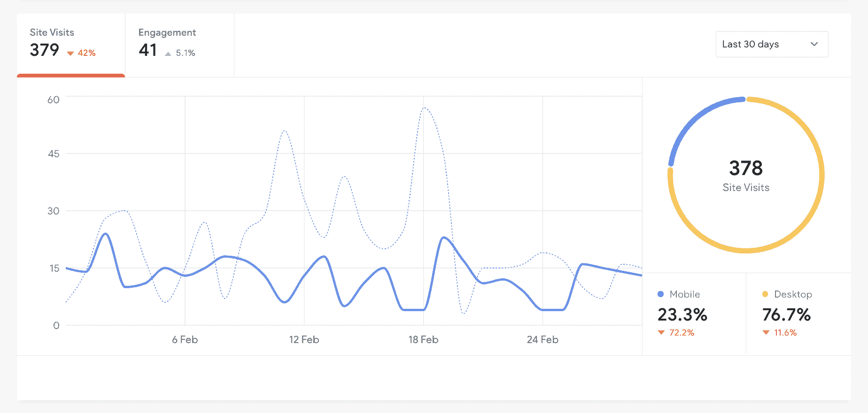Click the Desktop 76.7% statistic

pyautogui.click(x=787, y=314)
